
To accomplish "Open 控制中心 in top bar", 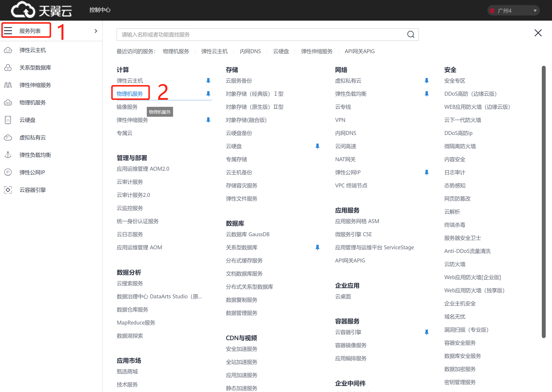I will coord(100,10).
